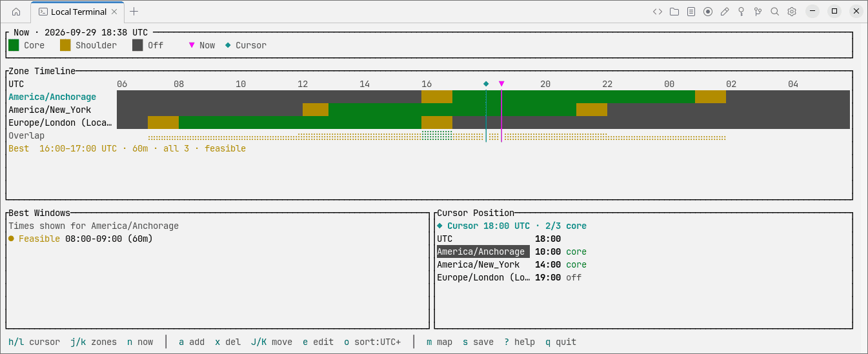The height and width of the screenshot is (354, 868).
Task: Select America/New_York timeline row label
Action: coord(50,110)
